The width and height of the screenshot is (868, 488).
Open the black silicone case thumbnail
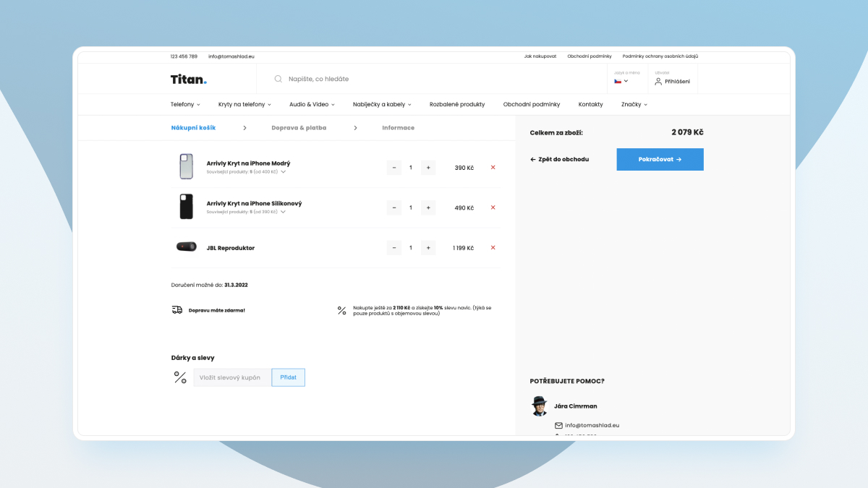187,207
